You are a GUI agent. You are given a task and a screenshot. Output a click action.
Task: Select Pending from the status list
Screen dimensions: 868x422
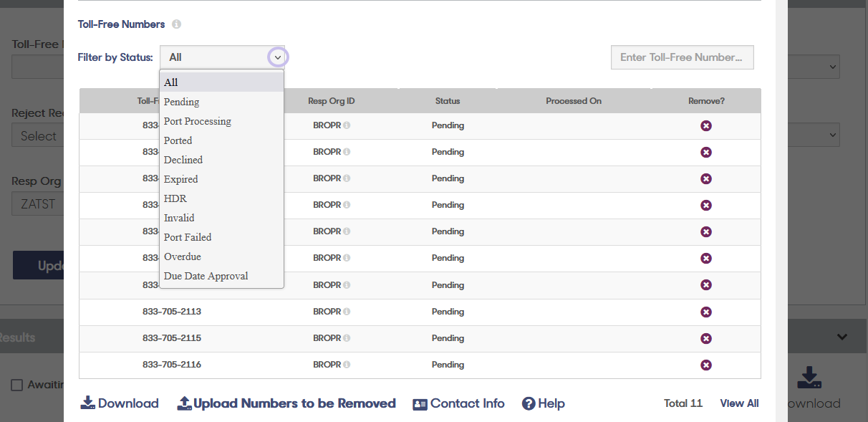tap(181, 102)
